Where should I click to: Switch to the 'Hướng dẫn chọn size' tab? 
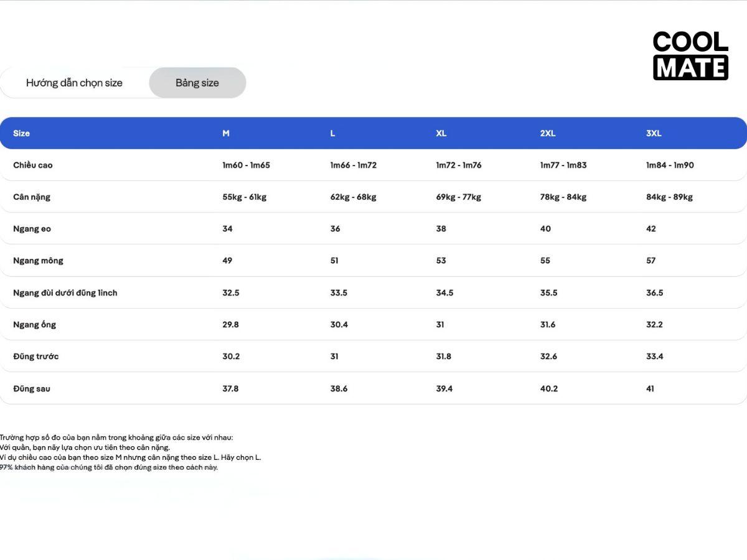74,83
